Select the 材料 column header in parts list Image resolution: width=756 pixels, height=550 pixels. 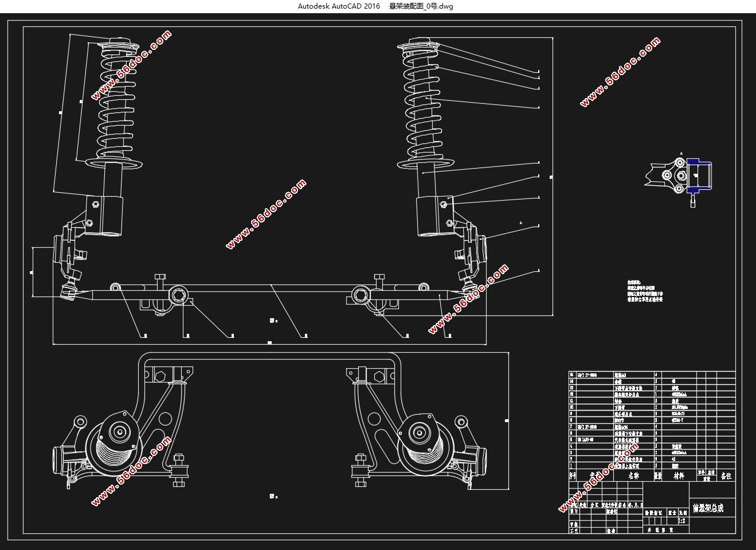[x=679, y=476]
